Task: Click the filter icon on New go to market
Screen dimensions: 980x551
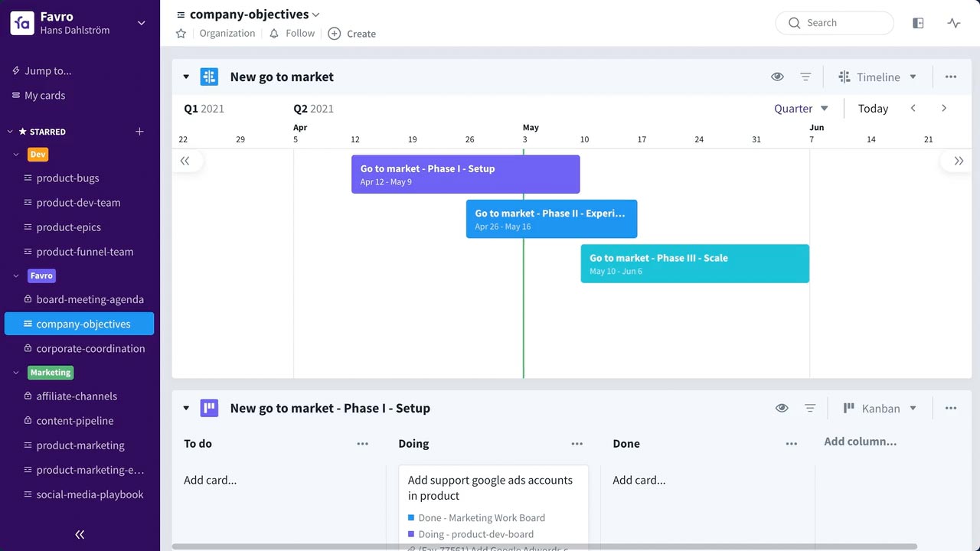Action: click(x=805, y=77)
